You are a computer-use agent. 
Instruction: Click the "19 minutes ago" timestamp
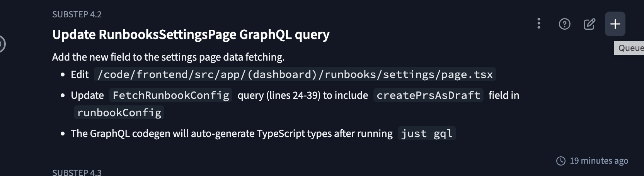pyautogui.click(x=599, y=161)
